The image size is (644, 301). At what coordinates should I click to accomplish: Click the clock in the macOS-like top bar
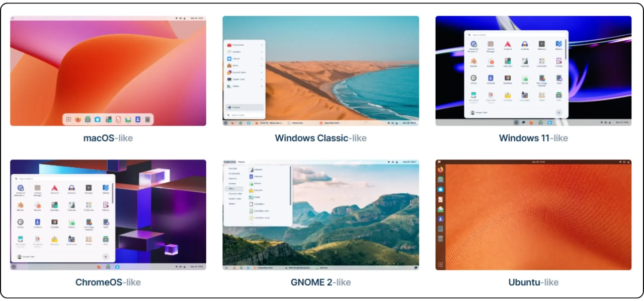196,18
